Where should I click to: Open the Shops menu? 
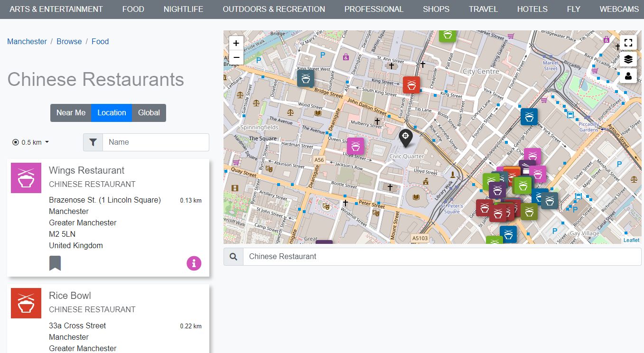click(x=436, y=9)
